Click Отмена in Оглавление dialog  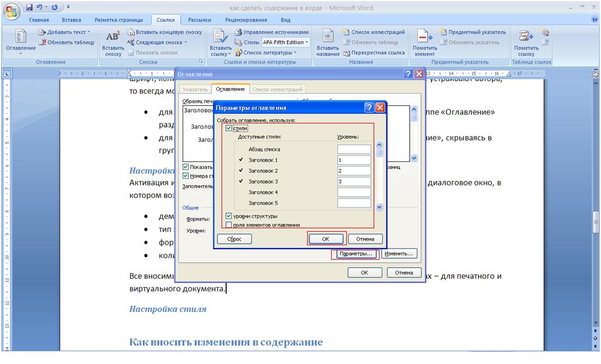[x=404, y=273]
